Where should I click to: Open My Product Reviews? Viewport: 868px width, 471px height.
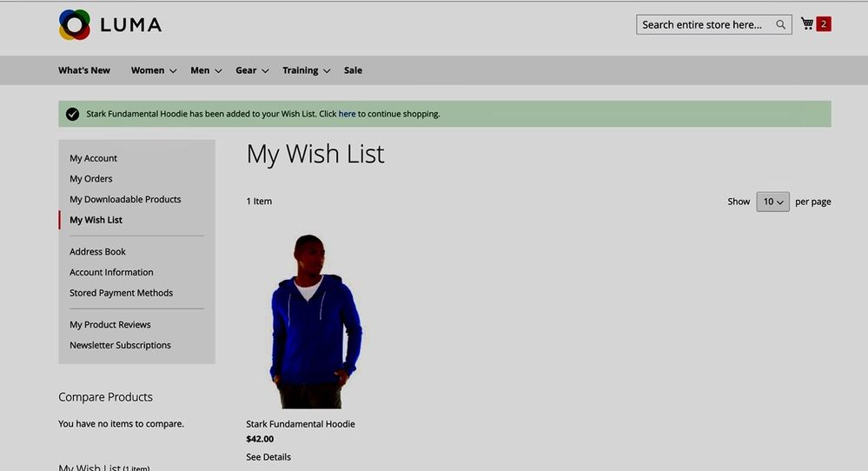(x=110, y=324)
